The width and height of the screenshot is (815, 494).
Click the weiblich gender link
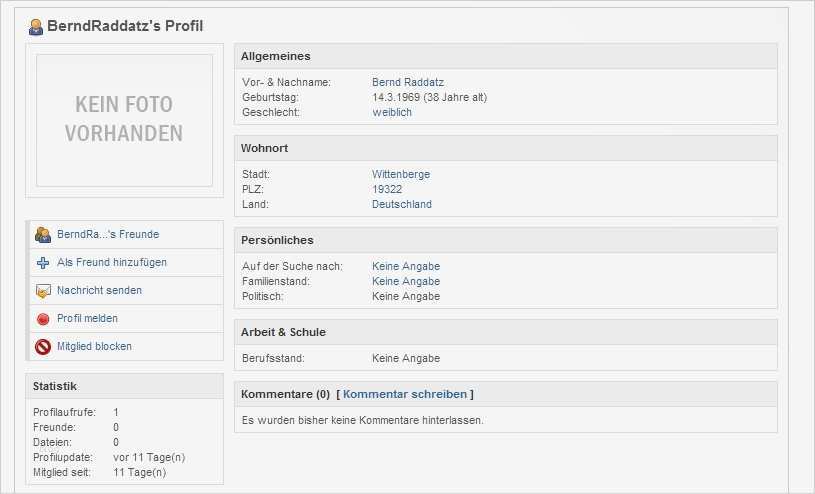[392, 112]
